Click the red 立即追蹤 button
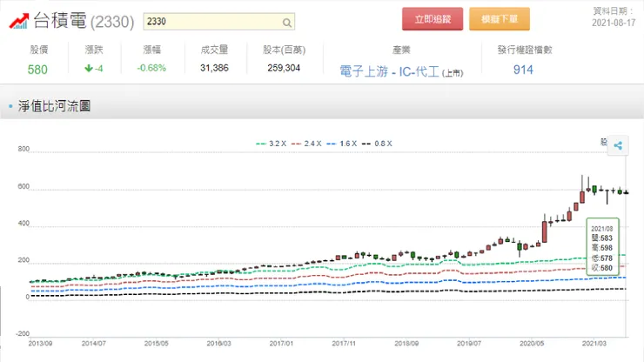 click(x=433, y=19)
